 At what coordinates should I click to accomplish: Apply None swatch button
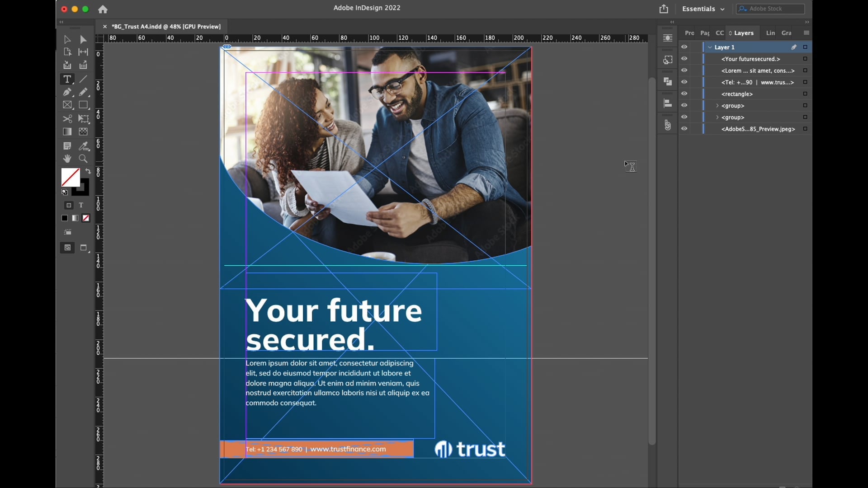(86, 218)
